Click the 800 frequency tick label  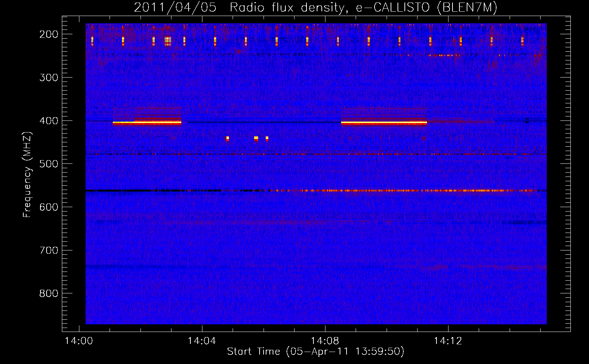49,293
